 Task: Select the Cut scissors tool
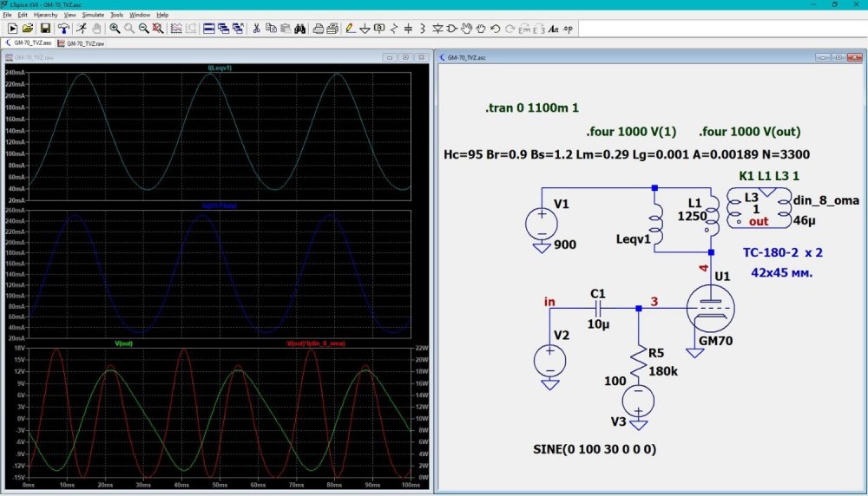point(256,29)
